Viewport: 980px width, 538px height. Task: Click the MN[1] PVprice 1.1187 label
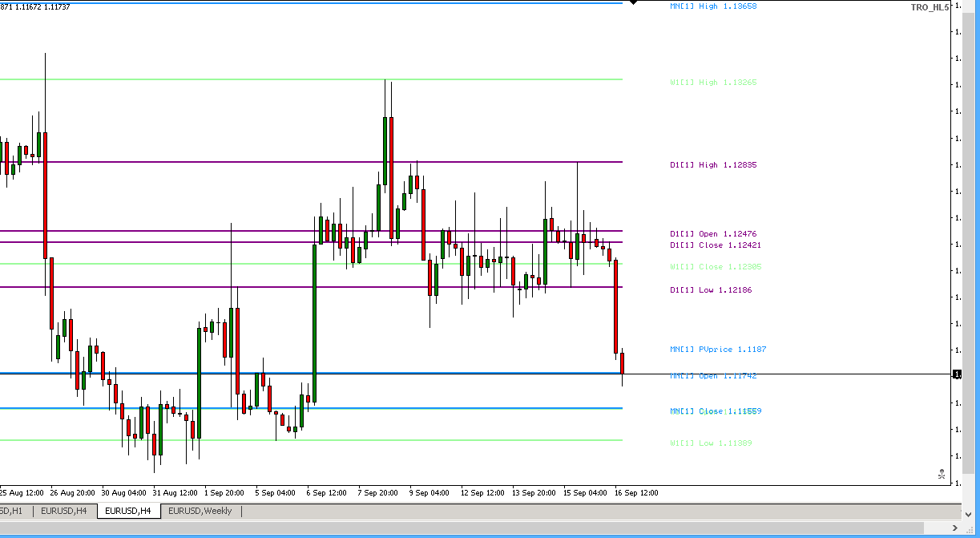[x=718, y=349]
